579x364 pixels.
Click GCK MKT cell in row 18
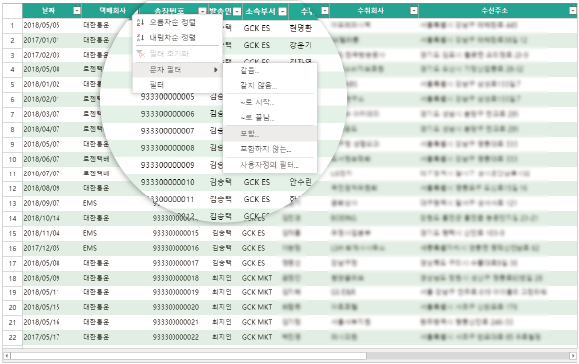[x=257, y=278]
